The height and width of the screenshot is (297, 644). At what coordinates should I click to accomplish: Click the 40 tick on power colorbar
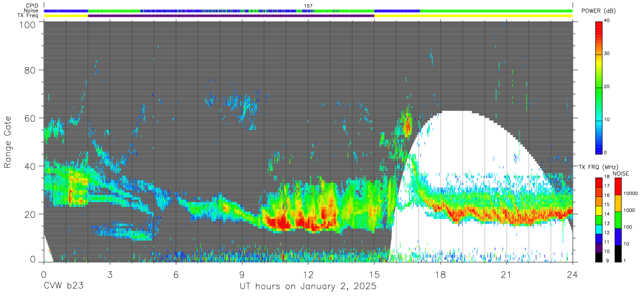click(607, 20)
